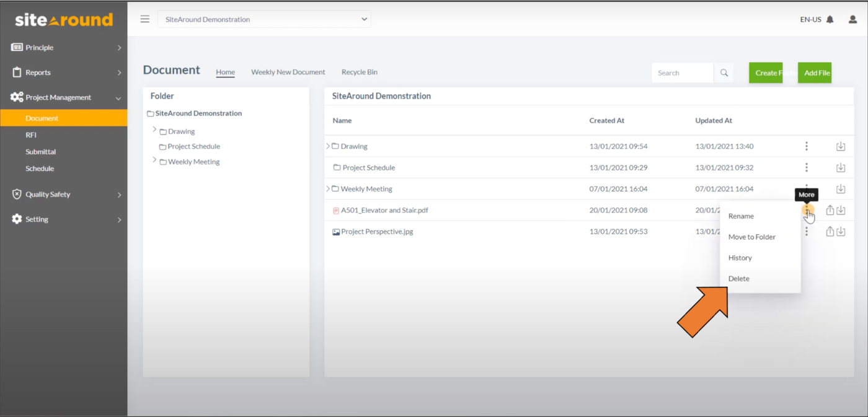The width and height of the screenshot is (868, 417).
Task: Click the SiteAround logo
Action: [63, 19]
